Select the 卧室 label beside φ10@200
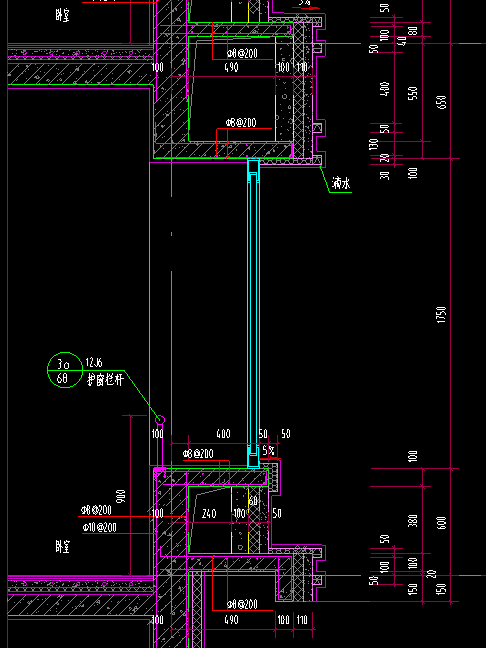The height and width of the screenshot is (648, 486). click(x=62, y=547)
